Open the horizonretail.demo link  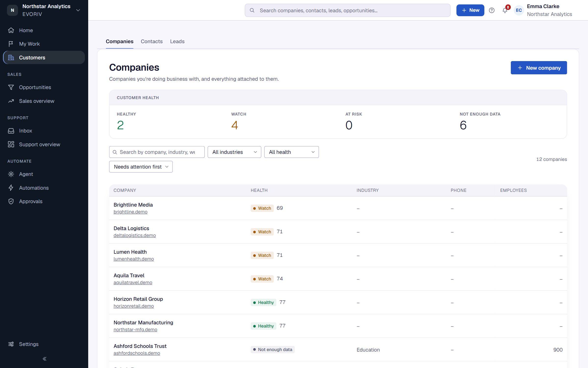pos(134,306)
